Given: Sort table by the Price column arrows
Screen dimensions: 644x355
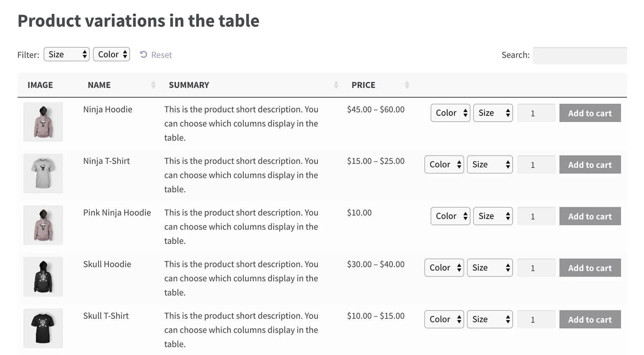Looking at the screenshot, I should (407, 85).
